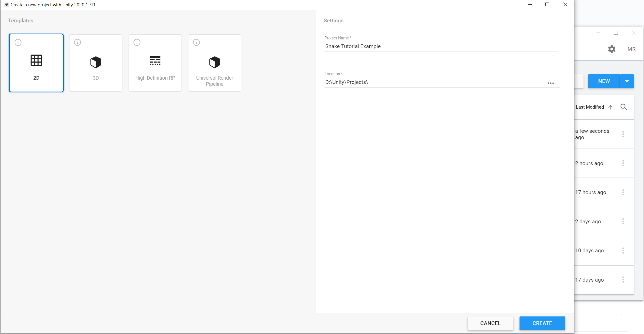
Task: Expand the NEW button version dropdown arrow
Action: (x=627, y=81)
